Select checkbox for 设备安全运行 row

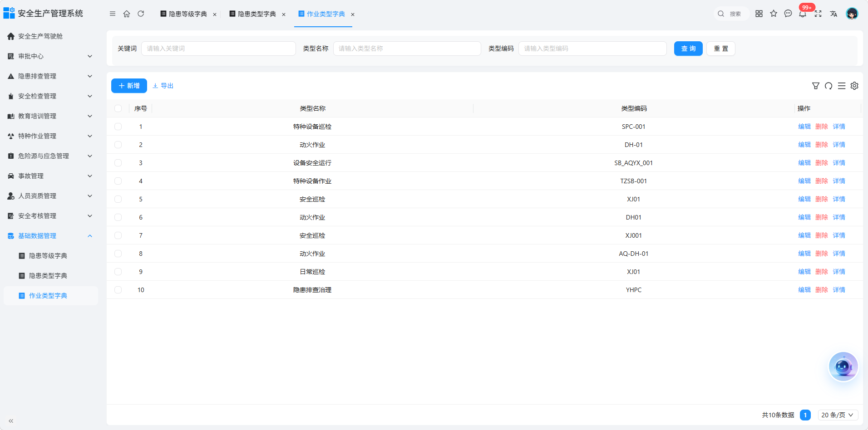(118, 163)
